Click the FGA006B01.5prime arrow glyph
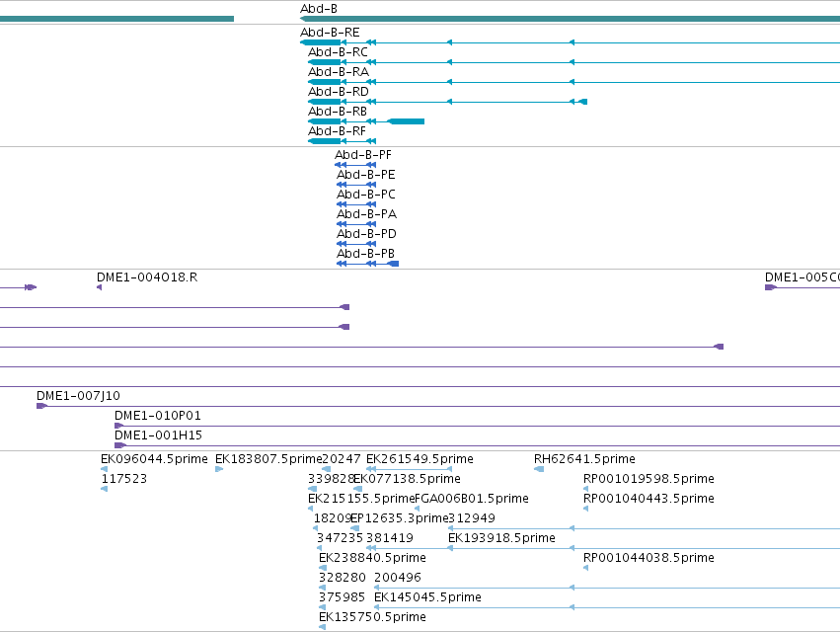The height and width of the screenshot is (632, 840). coord(417,509)
